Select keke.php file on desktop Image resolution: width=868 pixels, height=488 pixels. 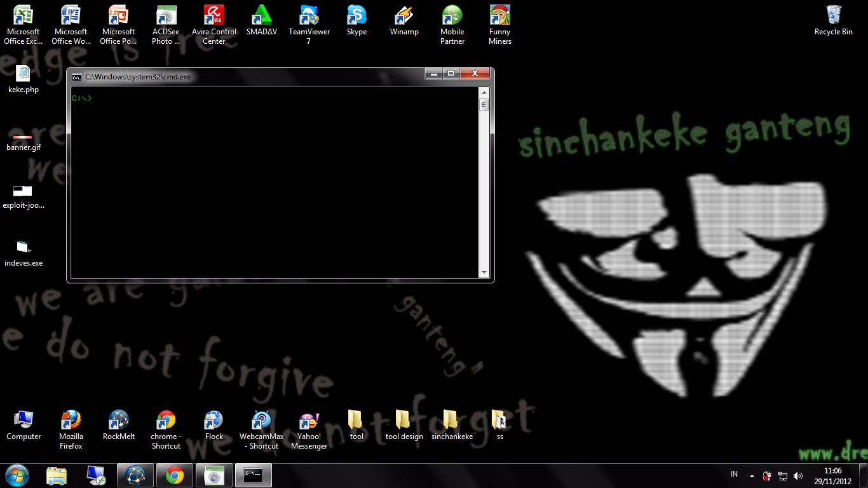(24, 79)
